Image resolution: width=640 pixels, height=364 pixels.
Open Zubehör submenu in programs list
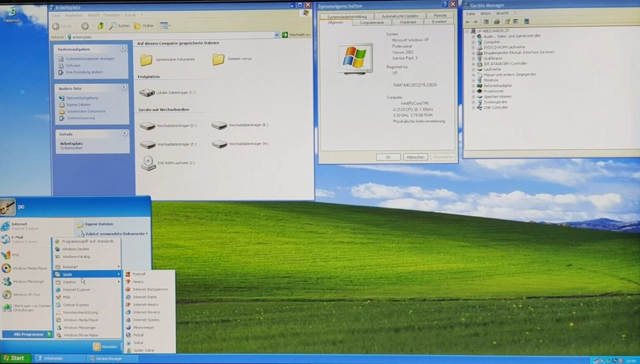(88, 282)
